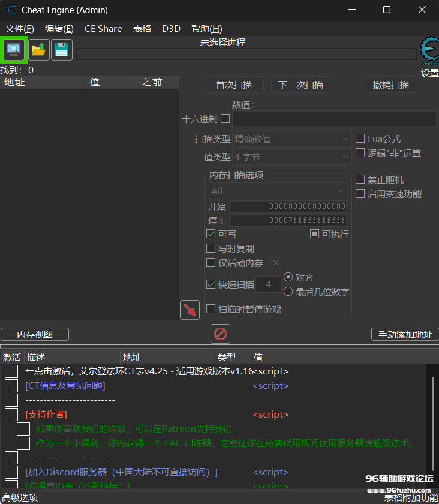439x504 pixels.
Task: Open the process selection icon
Action: pyautogui.click(x=14, y=49)
